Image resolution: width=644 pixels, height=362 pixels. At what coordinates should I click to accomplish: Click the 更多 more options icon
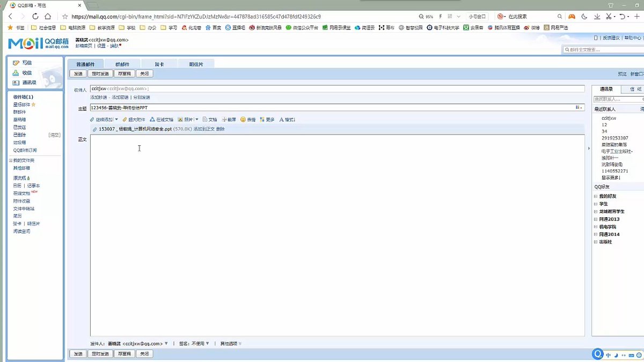pyautogui.click(x=262, y=120)
